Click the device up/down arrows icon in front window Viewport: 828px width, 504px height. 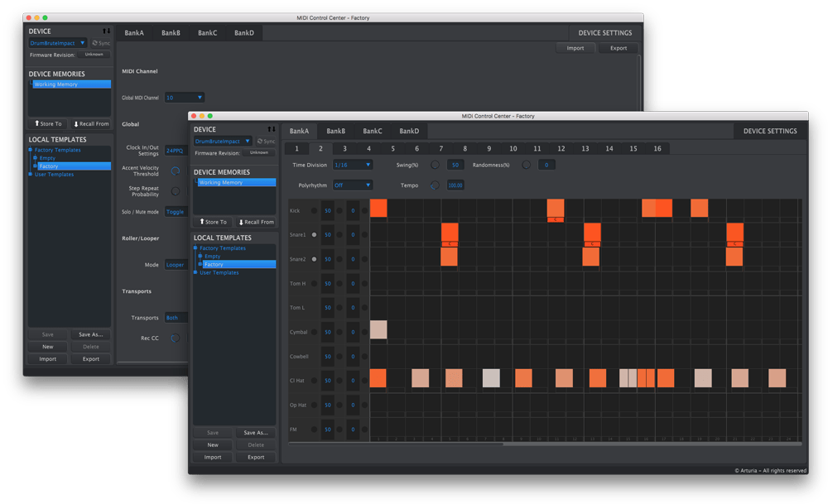(x=271, y=129)
